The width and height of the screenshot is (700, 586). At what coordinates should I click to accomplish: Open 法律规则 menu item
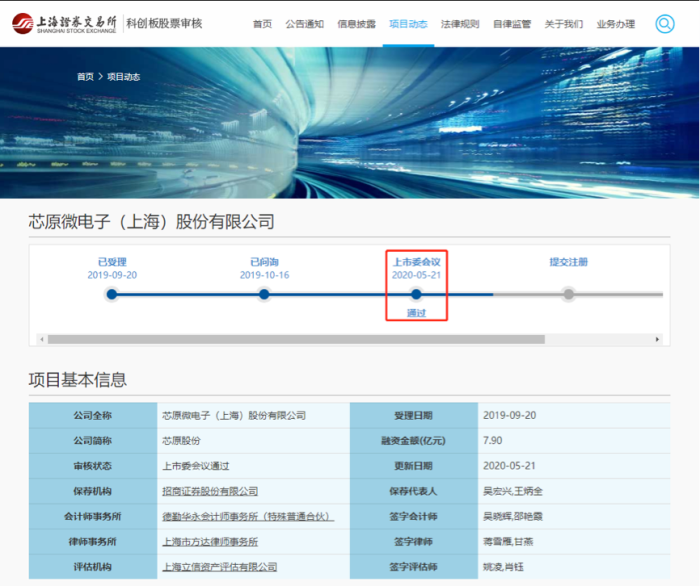(x=460, y=24)
